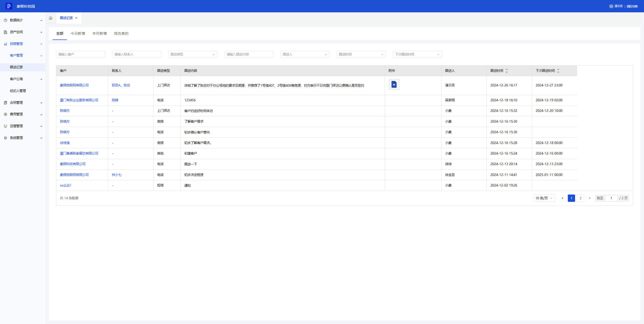
Task: Click the 请输入客户 search field
Action: pyautogui.click(x=80, y=54)
